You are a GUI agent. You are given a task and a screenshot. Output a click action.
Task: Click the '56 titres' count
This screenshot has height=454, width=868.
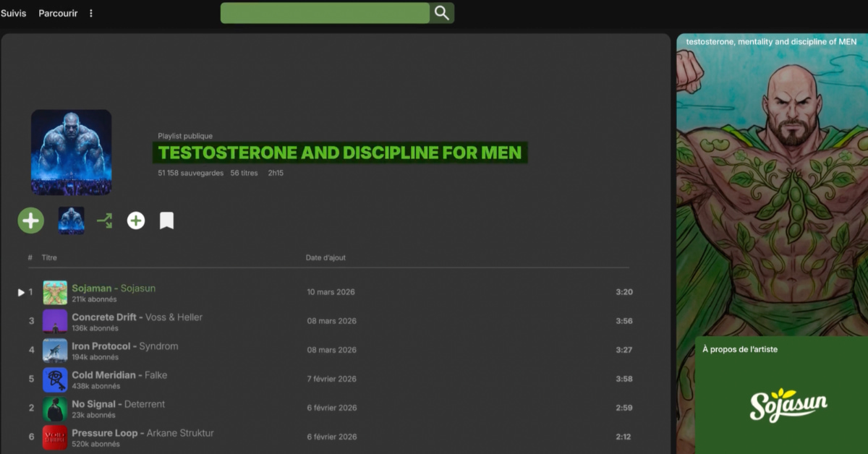(x=244, y=174)
